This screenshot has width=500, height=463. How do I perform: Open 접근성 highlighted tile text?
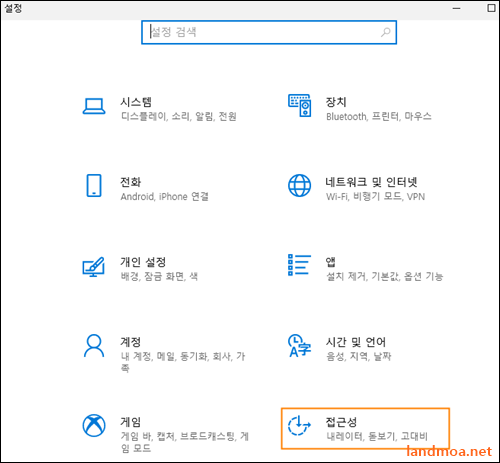click(341, 422)
